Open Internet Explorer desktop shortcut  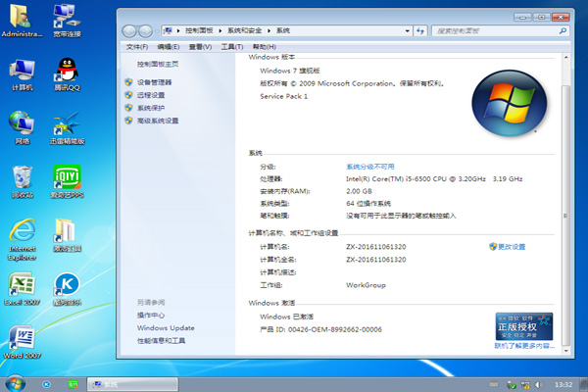coord(22,235)
